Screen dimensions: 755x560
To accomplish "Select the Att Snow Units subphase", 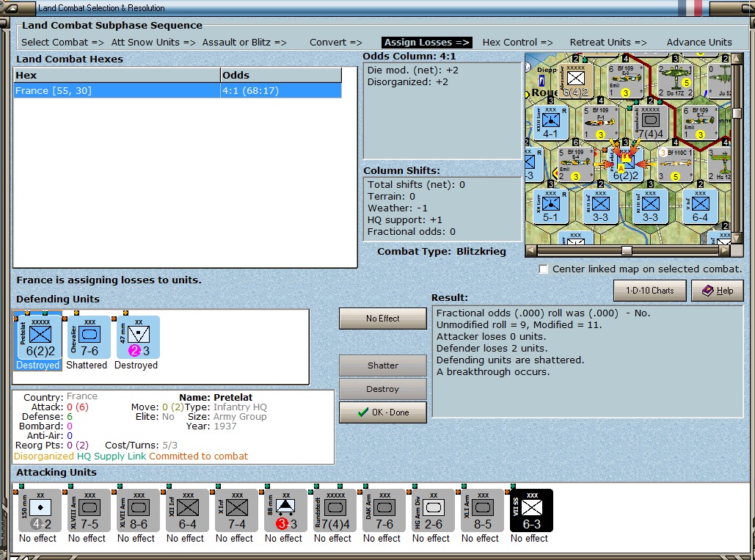I will click(x=153, y=43).
